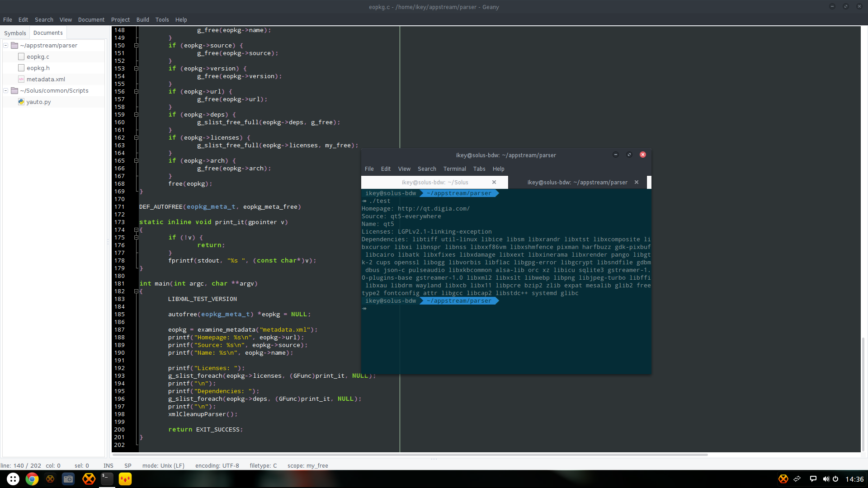Switch to the Documents sidebar tab
The height and width of the screenshot is (488, 868).
coord(48,33)
